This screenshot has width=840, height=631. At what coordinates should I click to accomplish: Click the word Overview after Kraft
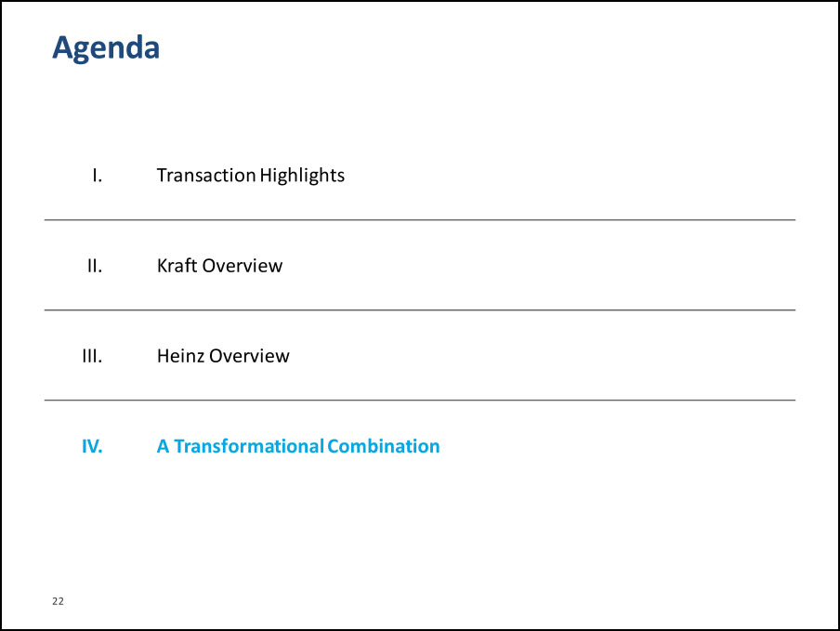click(242, 266)
